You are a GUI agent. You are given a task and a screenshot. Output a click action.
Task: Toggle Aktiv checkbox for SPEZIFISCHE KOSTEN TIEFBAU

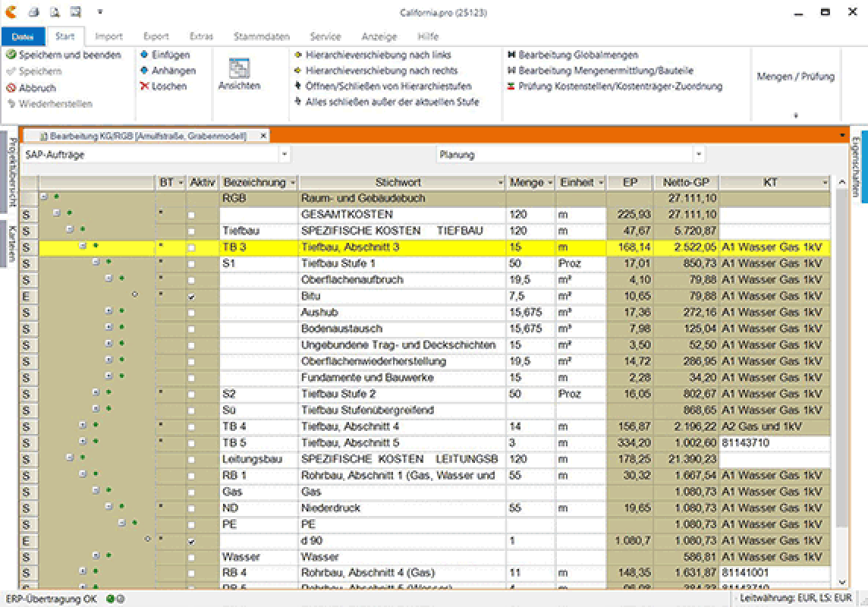[x=191, y=231]
